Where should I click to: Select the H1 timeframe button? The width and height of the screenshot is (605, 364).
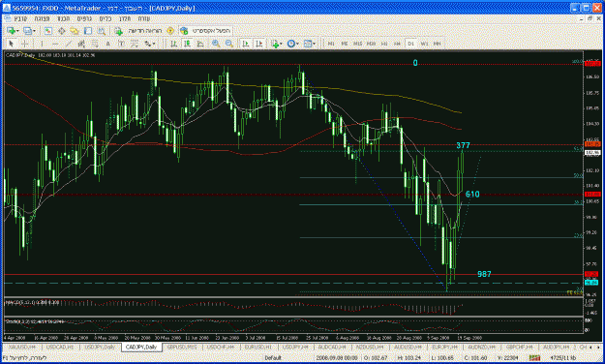(x=384, y=44)
